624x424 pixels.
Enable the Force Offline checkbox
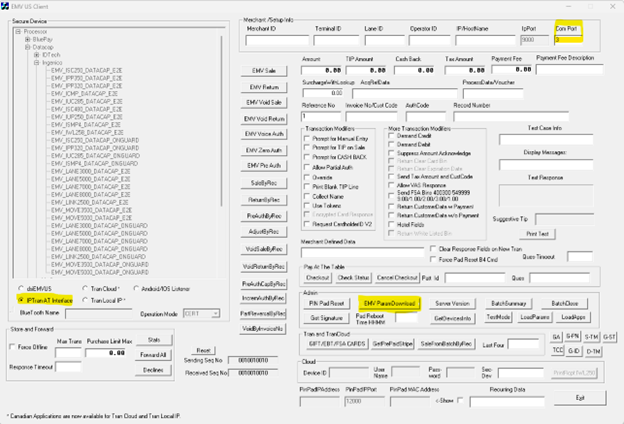(x=12, y=347)
